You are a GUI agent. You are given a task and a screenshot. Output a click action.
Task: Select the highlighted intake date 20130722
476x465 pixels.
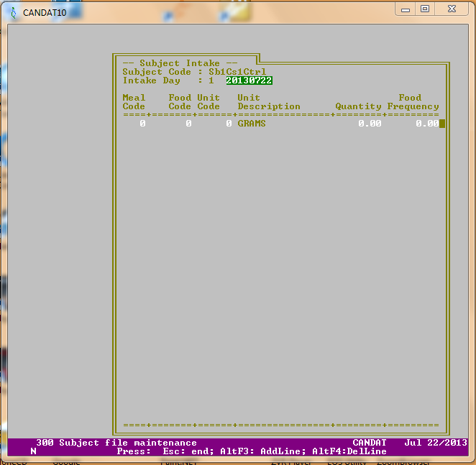coord(249,80)
